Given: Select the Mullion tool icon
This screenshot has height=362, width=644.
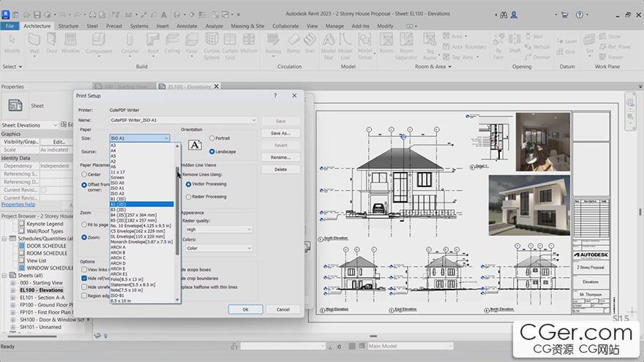Looking at the screenshot, I should coord(249,43).
